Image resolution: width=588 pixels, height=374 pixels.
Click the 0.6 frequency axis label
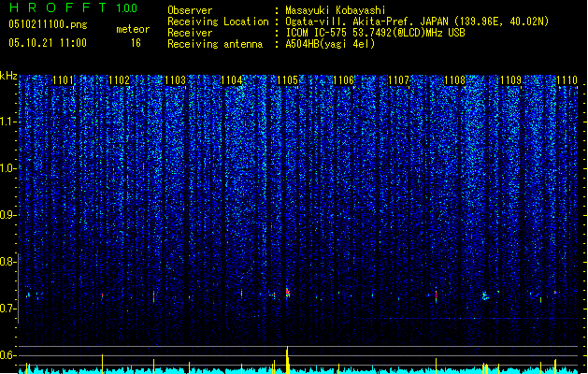click(x=8, y=355)
